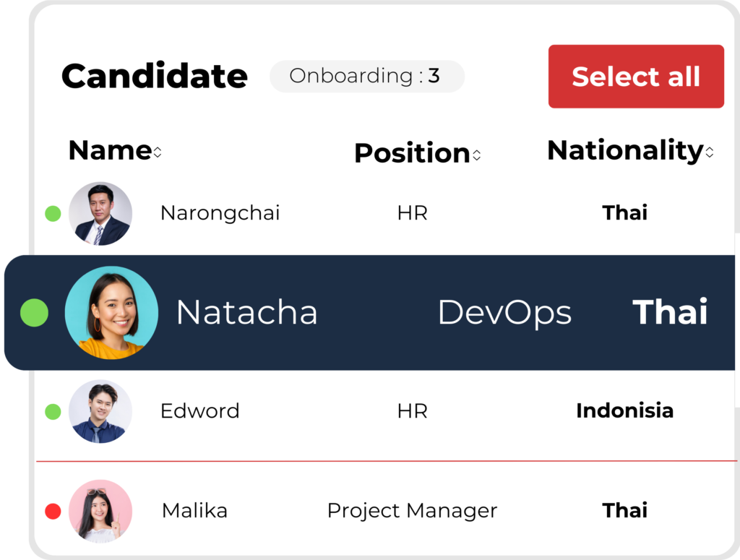Sort by Nationality column arrows
The height and width of the screenshot is (560, 740).
pos(710,152)
